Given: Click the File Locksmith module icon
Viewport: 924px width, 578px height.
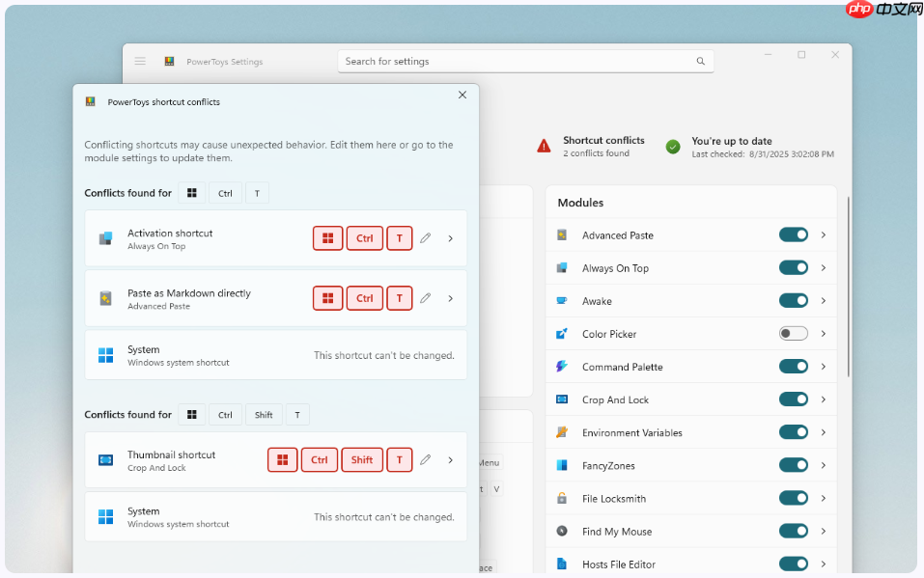Looking at the screenshot, I should tap(562, 499).
